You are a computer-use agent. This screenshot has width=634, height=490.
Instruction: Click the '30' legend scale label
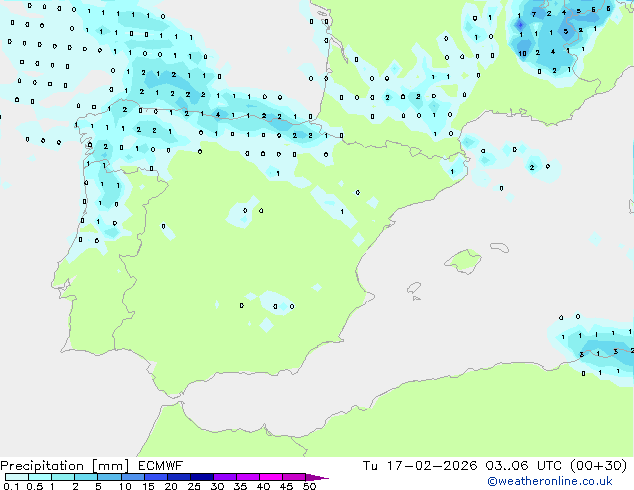tap(217, 486)
